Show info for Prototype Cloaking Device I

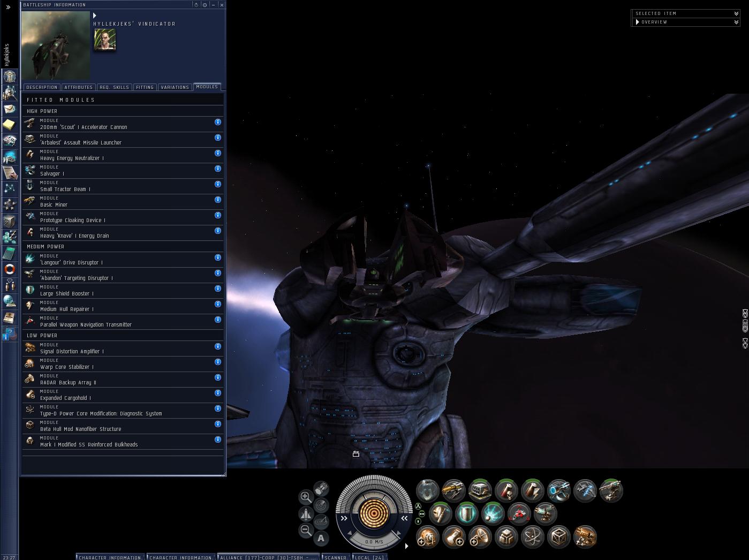[x=218, y=215]
